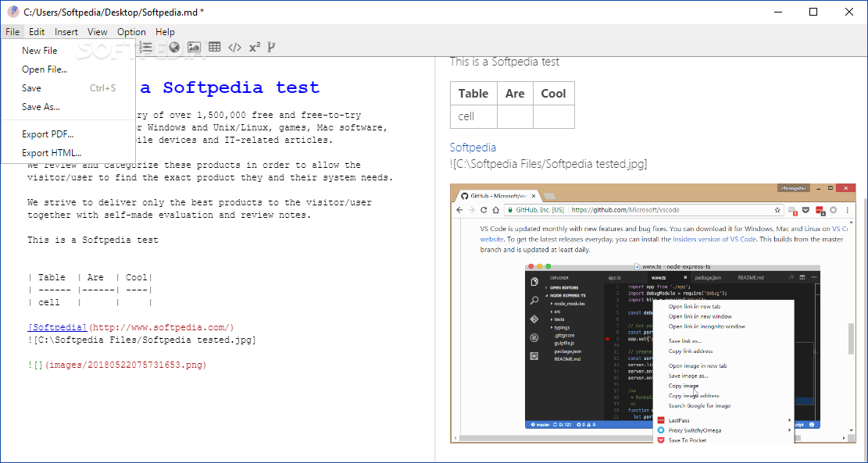Screen dimensions: 868x463
Task: Click the embedded GitHub screenshot in preview
Action: point(652,313)
